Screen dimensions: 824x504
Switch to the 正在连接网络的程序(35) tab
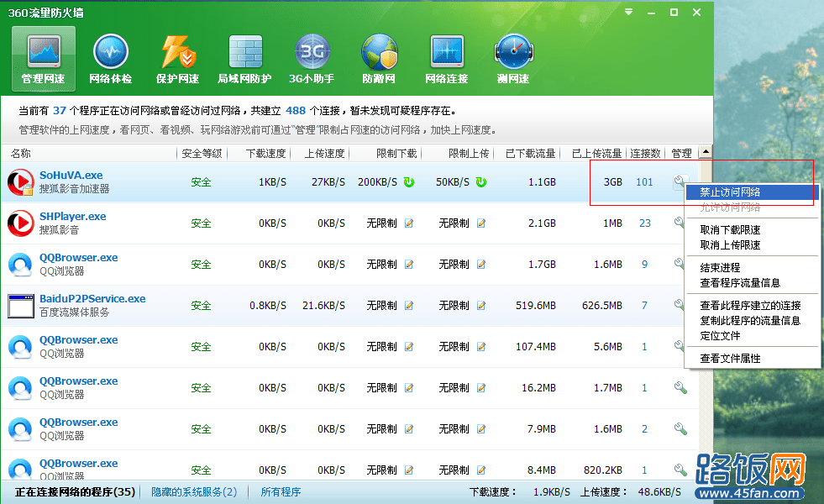[x=75, y=492]
